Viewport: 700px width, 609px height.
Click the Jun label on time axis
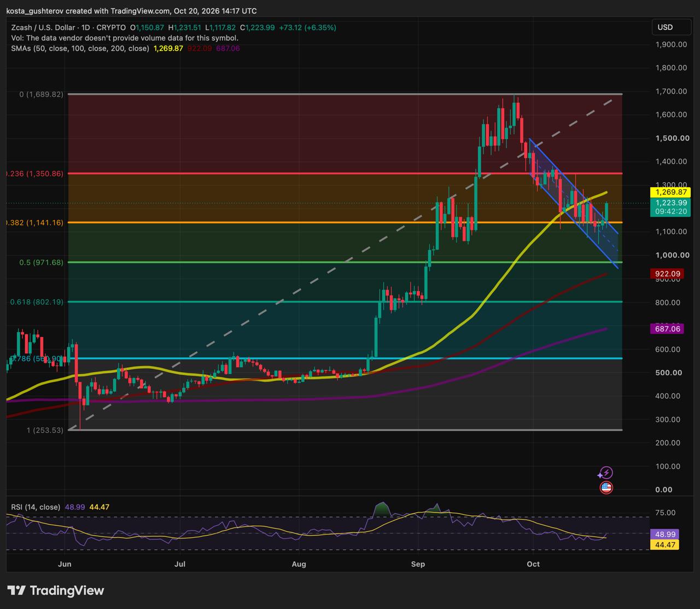(65, 564)
